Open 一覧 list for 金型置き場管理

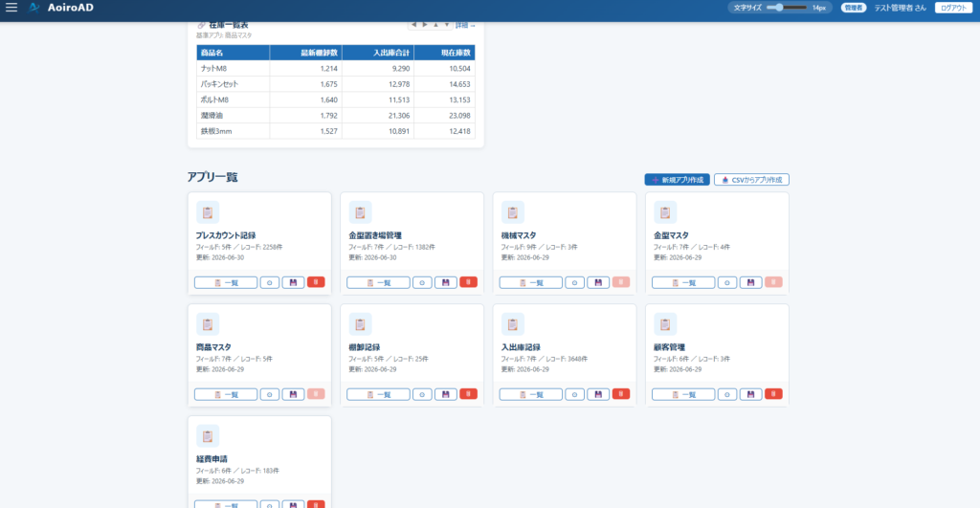pyautogui.click(x=378, y=282)
